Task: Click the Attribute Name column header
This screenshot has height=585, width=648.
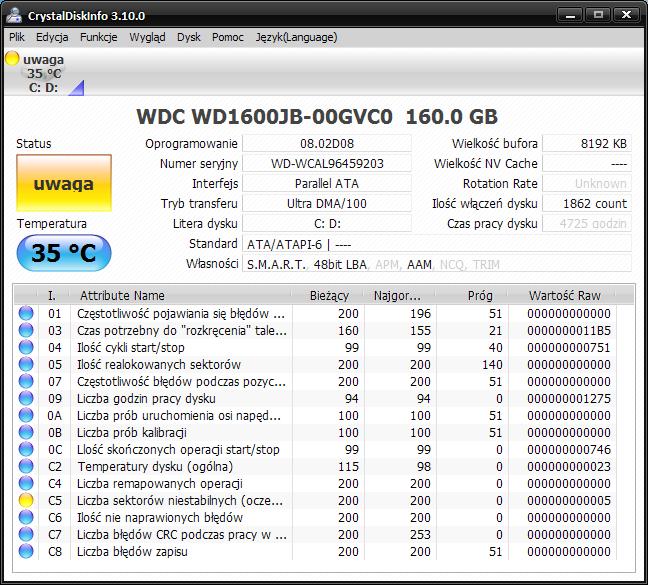Action: click(x=181, y=295)
